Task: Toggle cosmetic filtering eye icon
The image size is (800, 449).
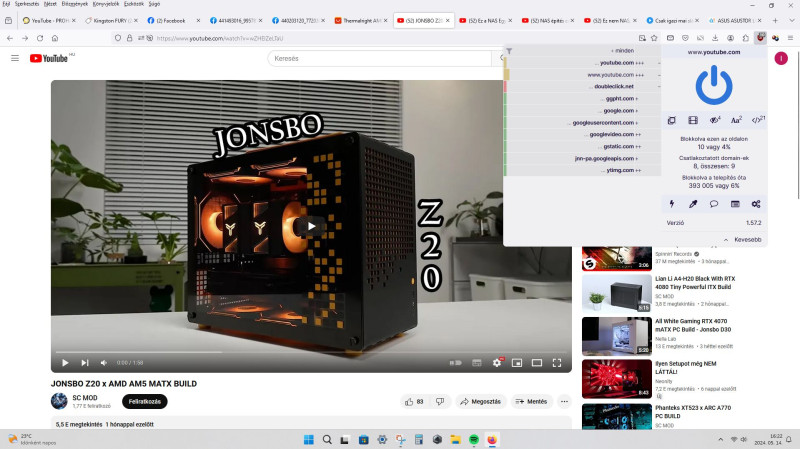Action: [x=714, y=120]
